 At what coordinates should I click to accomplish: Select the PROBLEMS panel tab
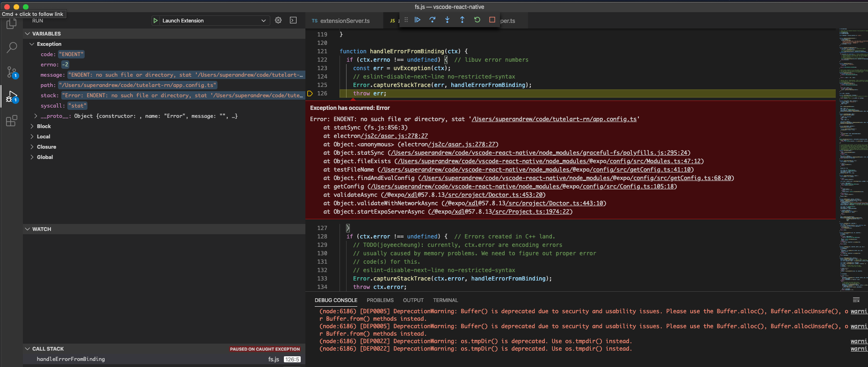pos(380,300)
